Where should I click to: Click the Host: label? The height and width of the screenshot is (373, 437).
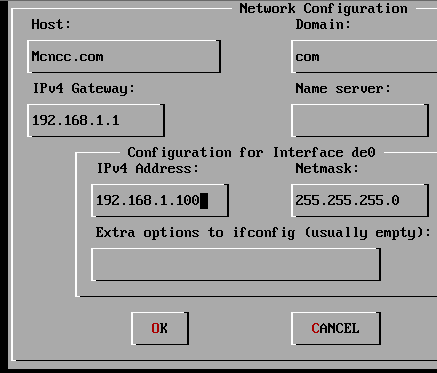pos(51,24)
